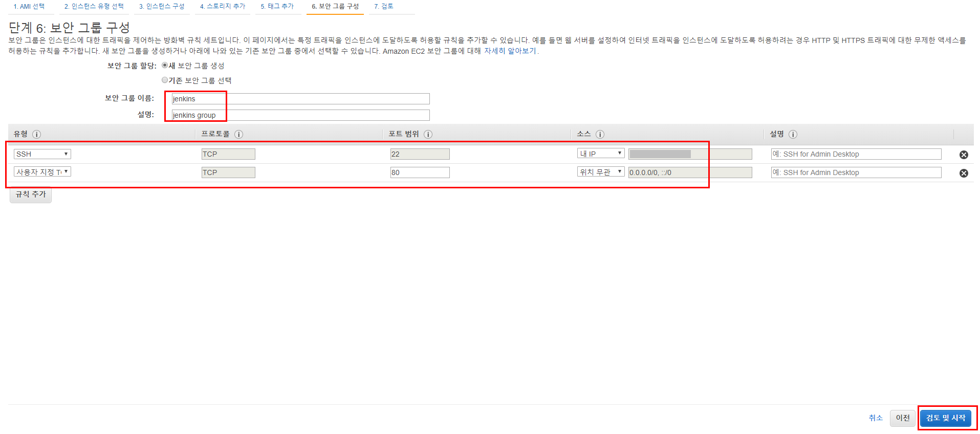Image resolution: width=980 pixels, height=434 pixels.
Task: Go to step 1. AMI 선택 tab
Action: 29,6
